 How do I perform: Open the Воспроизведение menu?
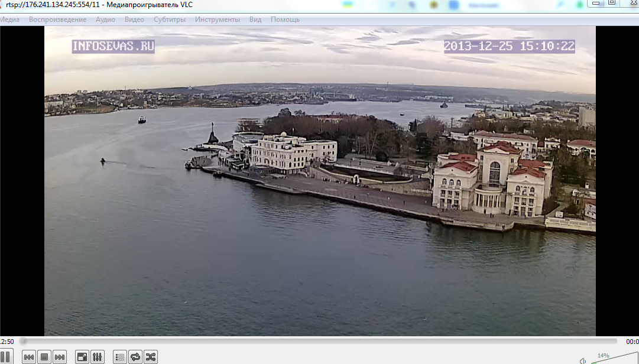click(57, 19)
